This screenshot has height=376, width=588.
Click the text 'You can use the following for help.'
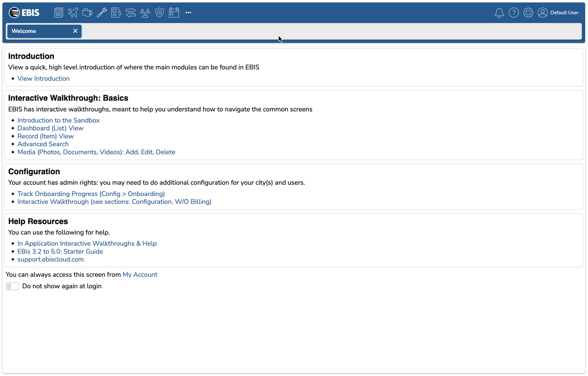59,232
